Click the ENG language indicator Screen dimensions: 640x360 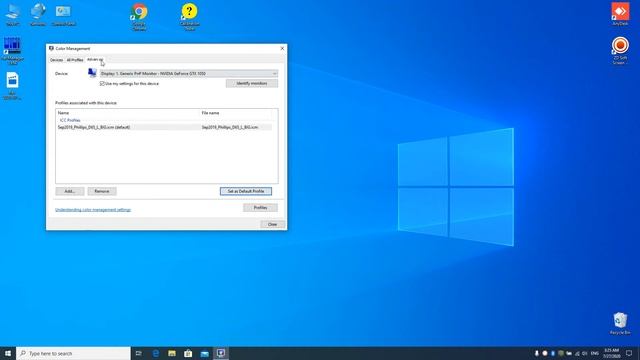tap(595, 353)
